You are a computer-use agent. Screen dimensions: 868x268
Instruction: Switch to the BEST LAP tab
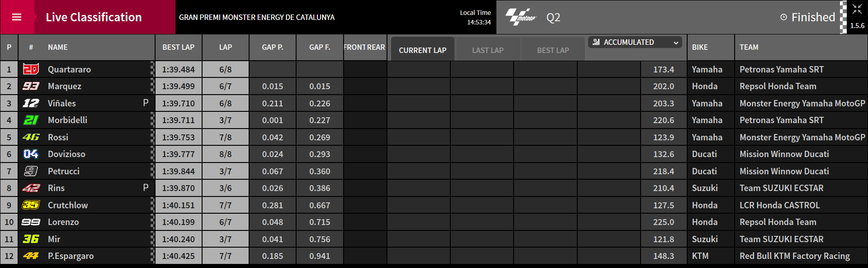(553, 50)
